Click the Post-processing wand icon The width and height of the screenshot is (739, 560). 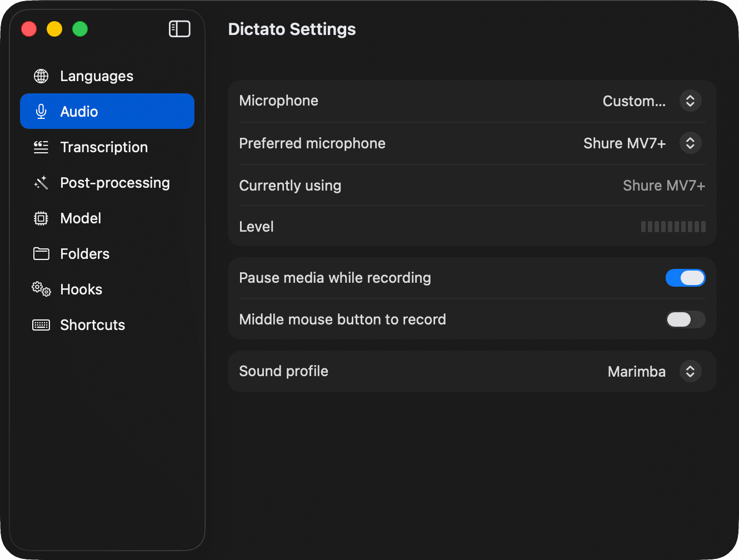tap(41, 183)
